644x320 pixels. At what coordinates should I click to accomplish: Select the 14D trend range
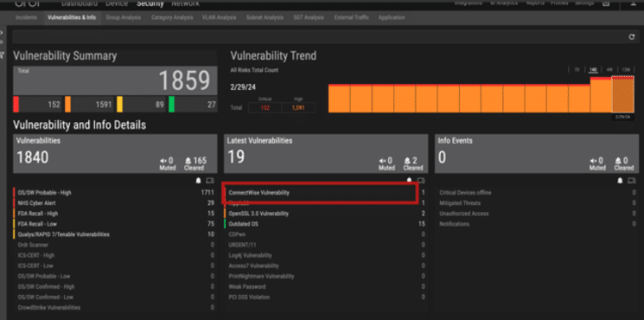pyautogui.click(x=593, y=70)
